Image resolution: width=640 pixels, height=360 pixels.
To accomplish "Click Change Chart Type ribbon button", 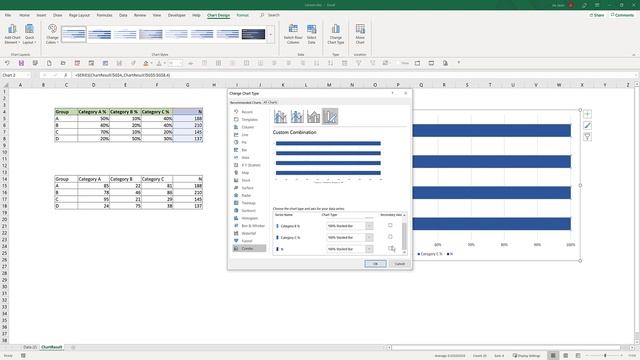I will pos(336,34).
